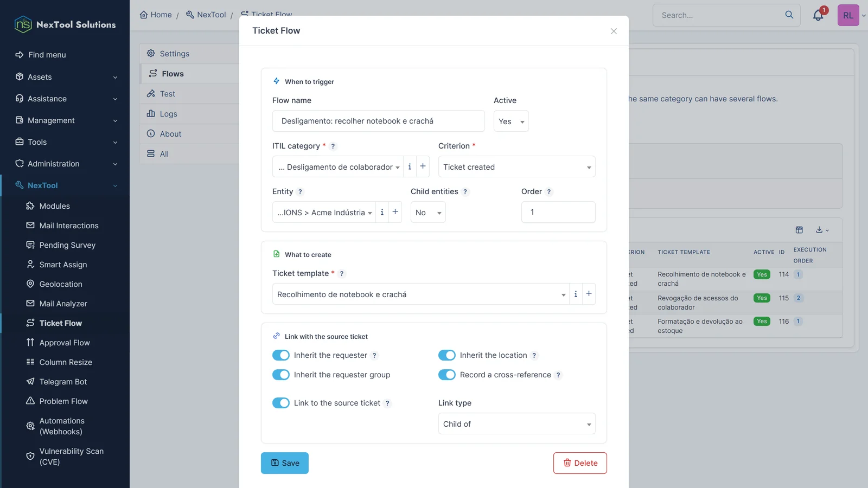
Task: Expand the Management sidebar menu
Action: (65, 120)
